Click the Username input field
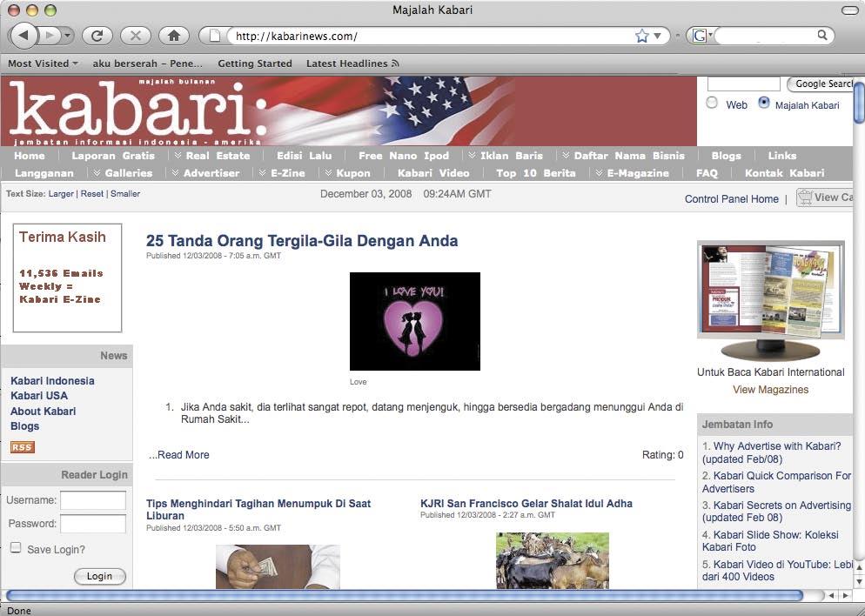 click(92, 500)
